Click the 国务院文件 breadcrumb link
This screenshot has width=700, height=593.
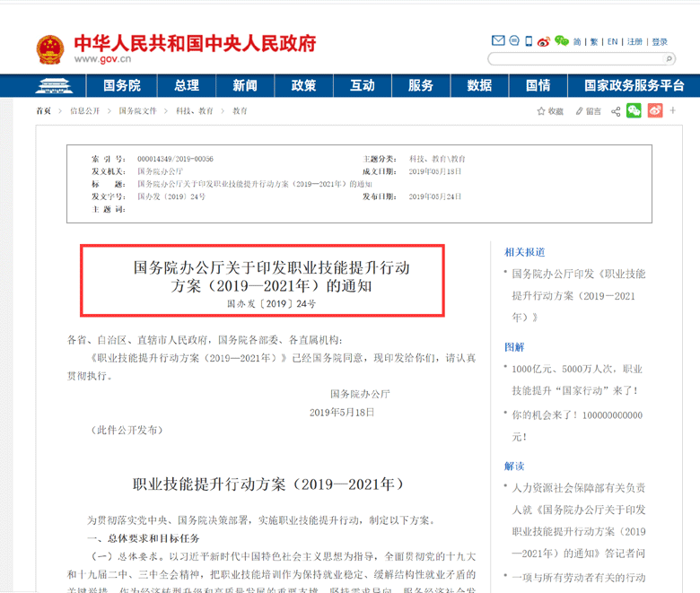click(x=137, y=111)
